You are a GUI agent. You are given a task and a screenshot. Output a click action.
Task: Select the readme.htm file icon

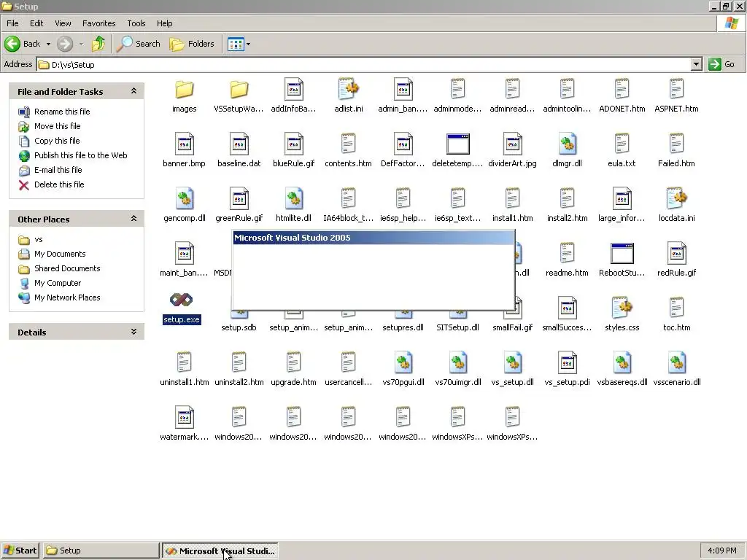click(567, 253)
